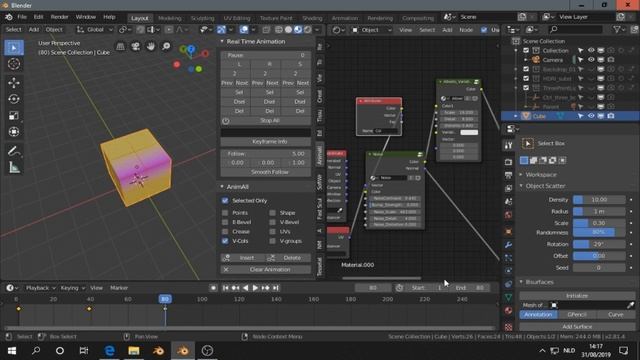Select the Rotate tool
The height and width of the screenshot is (360, 640).
14,99
